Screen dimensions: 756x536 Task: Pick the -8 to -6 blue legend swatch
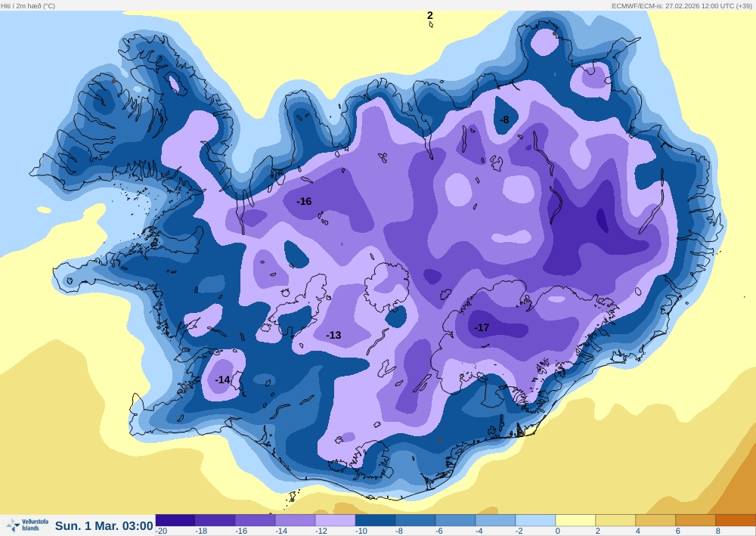click(x=415, y=520)
